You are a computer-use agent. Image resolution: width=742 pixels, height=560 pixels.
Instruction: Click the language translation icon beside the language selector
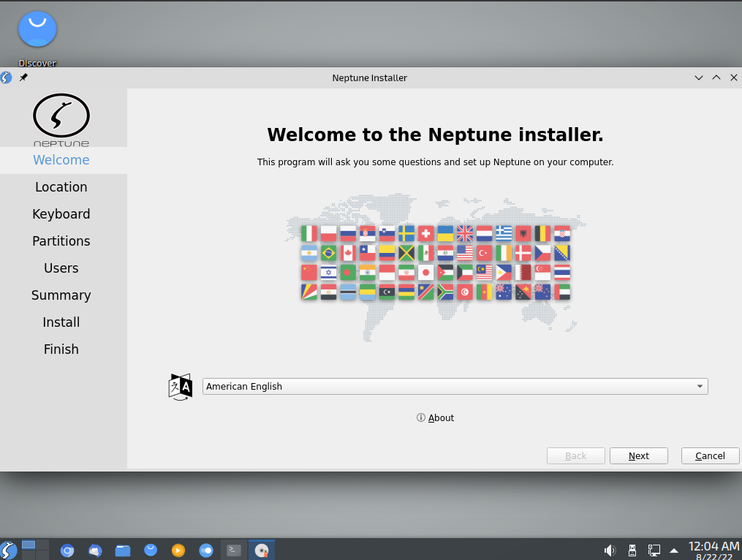coord(180,386)
